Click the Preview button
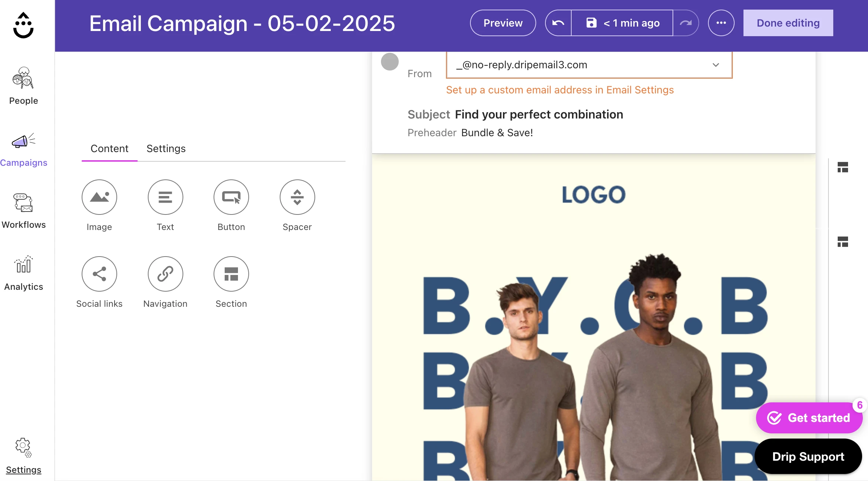 (503, 23)
